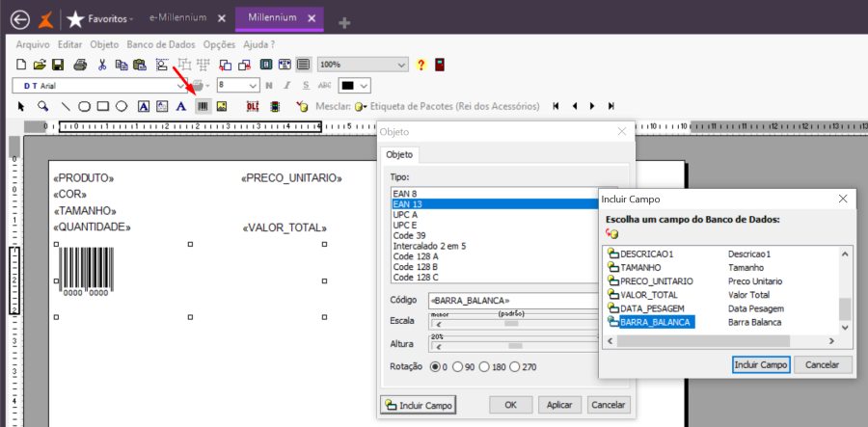Select the DATA_PESAGEM field

[x=653, y=308]
